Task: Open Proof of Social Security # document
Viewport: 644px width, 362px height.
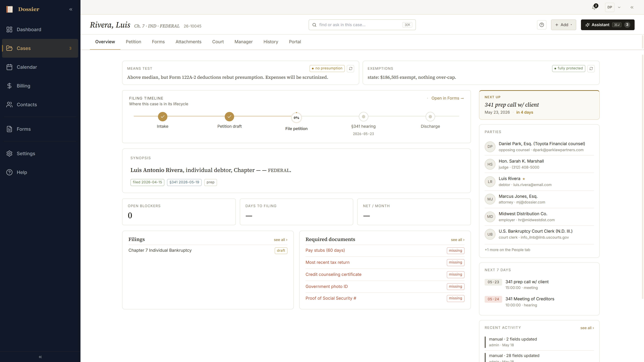Action: (x=385, y=298)
